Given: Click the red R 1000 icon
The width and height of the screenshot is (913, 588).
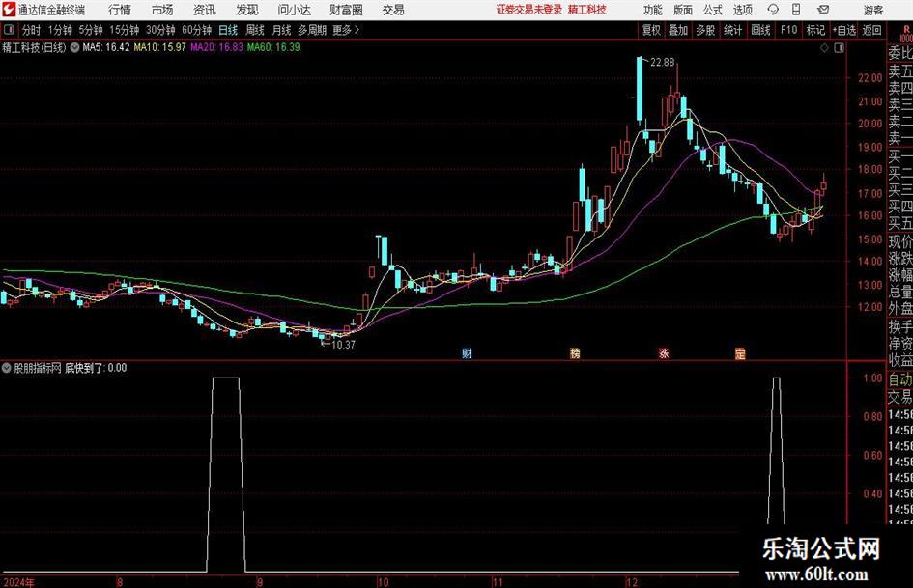Looking at the screenshot, I should pos(906,33).
